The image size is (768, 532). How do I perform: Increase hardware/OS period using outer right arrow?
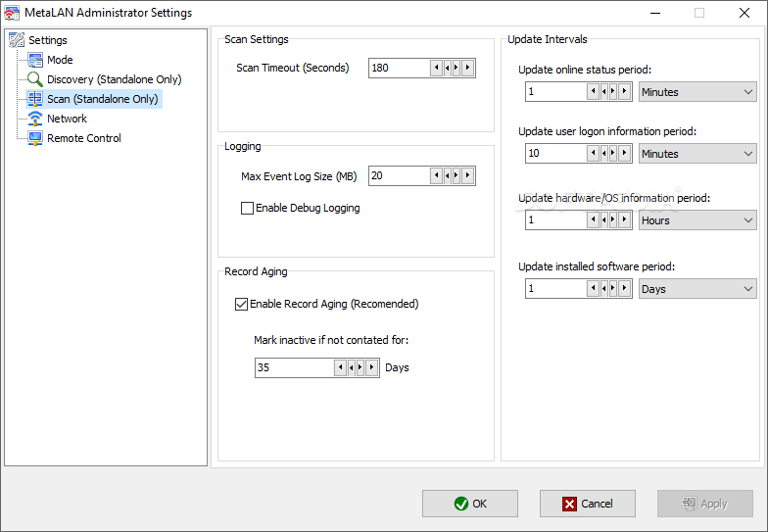coord(625,219)
